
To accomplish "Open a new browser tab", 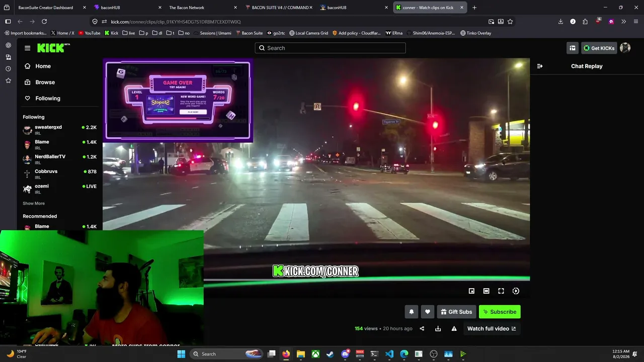I will click(x=474, y=8).
